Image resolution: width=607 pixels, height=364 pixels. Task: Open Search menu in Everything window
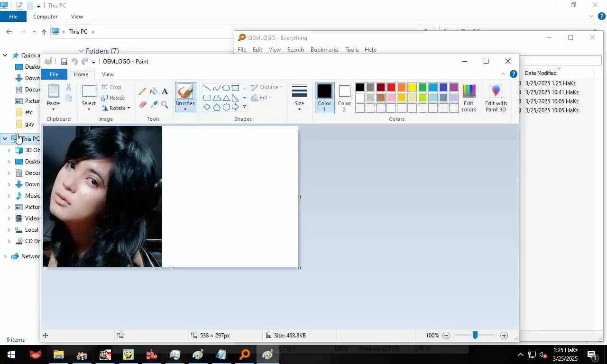[295, 50]
